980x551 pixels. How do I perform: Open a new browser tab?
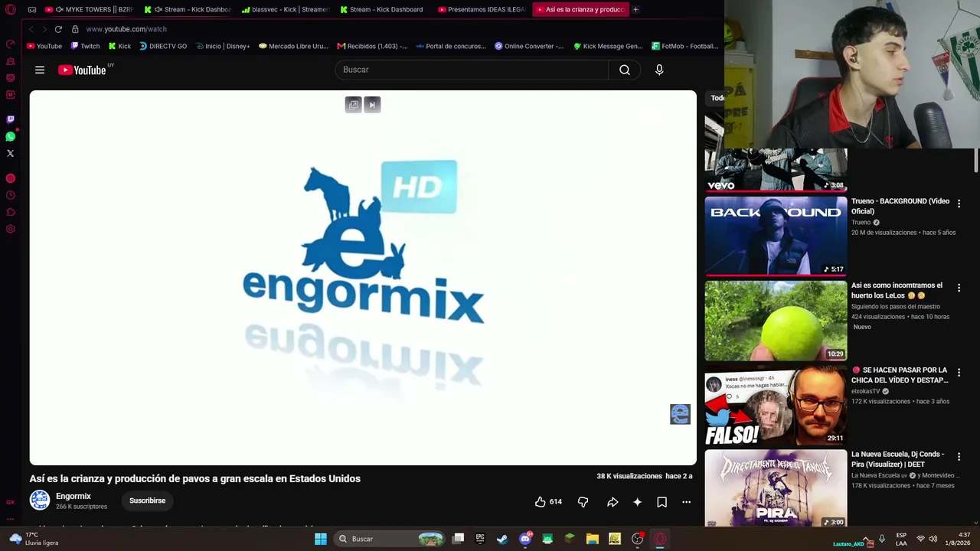635,9
